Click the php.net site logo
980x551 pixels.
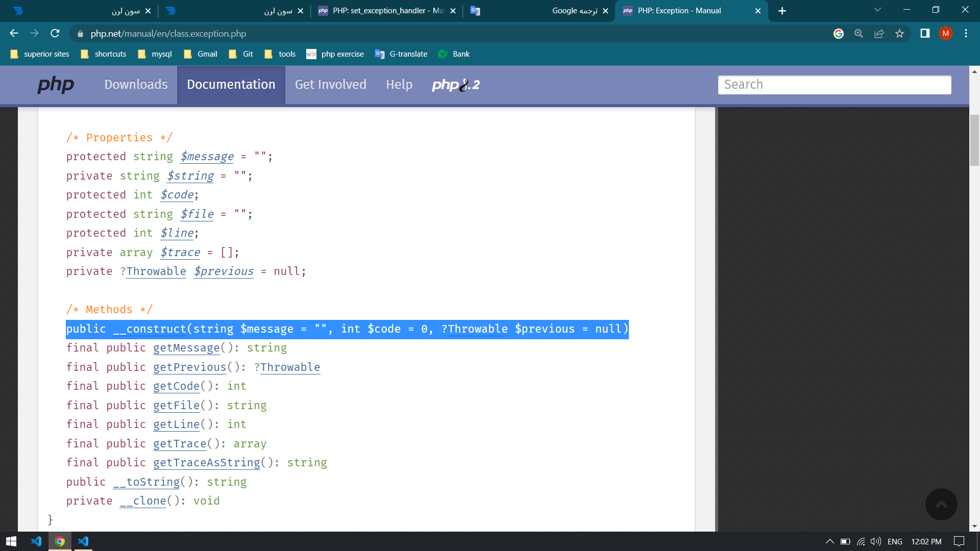(55, 85)
